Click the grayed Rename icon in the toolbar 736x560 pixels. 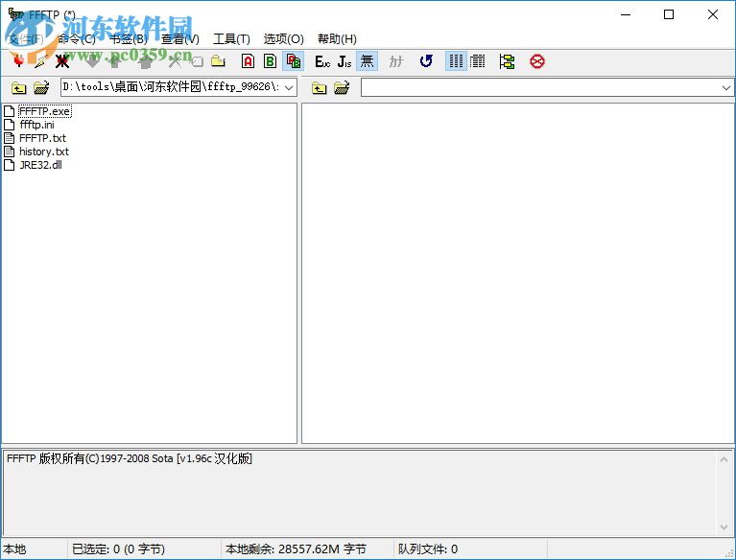(197, 61)
